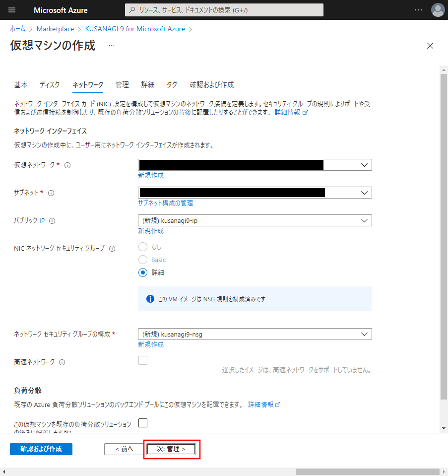The height and width of the screenshot is (476, 448).
Task: Open 詳細情報 link in 負荷分散 section
Action: click(261, 405)
